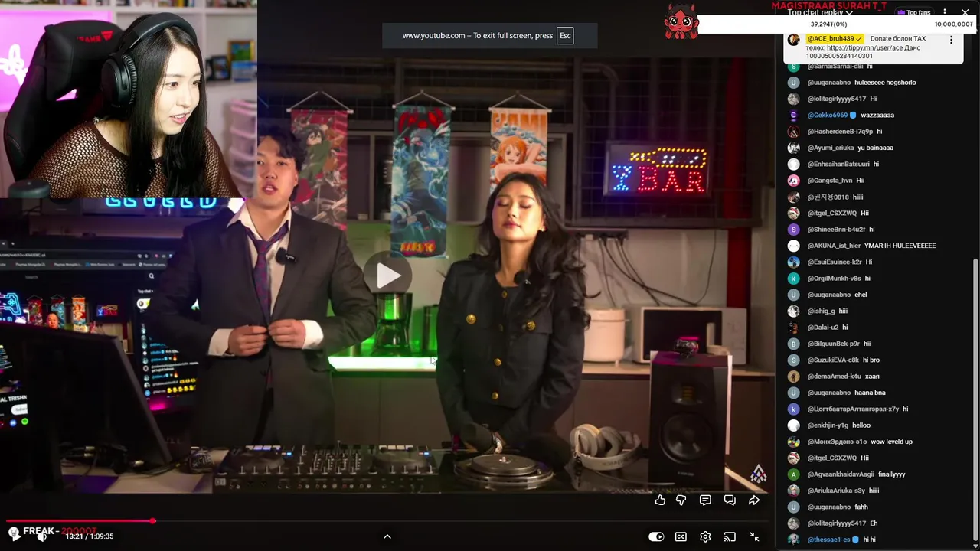This screenshot has width=980, height=551.
Task: Open comments panel icon
Action: 705,500
